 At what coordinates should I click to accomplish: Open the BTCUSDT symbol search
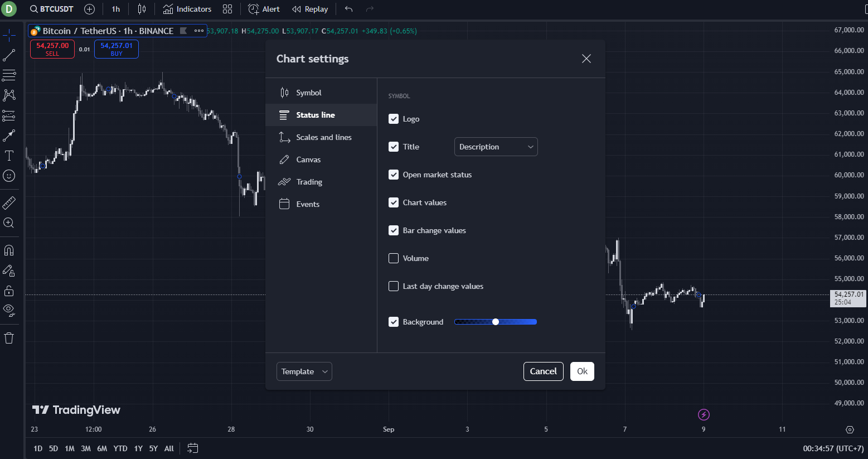coord(52,9)
